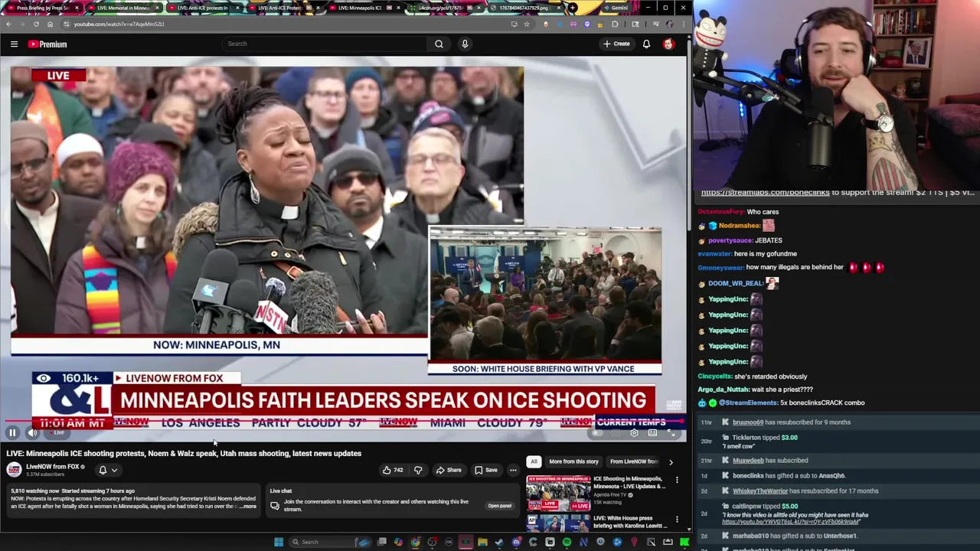
Task: Open a new browser tab
Action: coord(573,8)
